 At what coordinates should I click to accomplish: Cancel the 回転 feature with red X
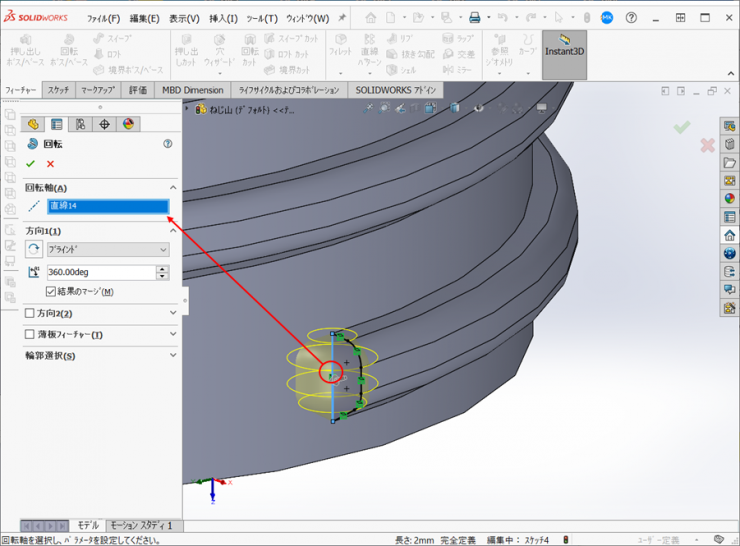pos(50,164)
